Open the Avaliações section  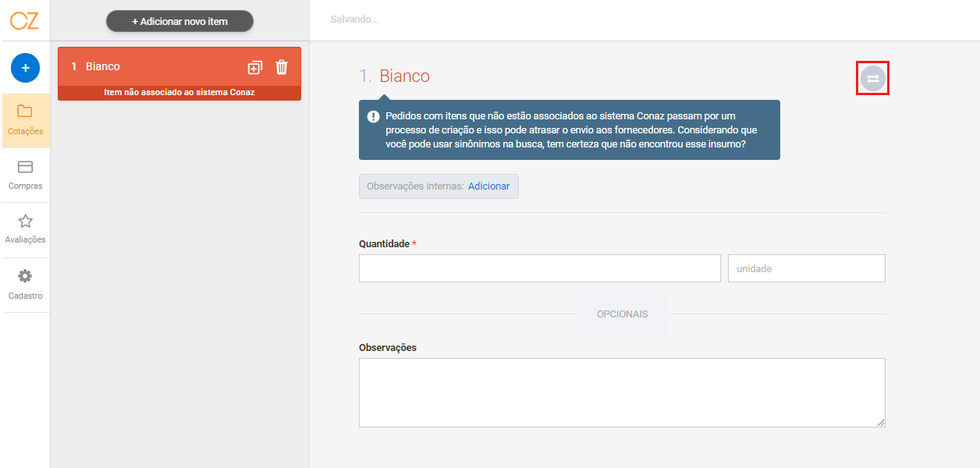(26, 230)
